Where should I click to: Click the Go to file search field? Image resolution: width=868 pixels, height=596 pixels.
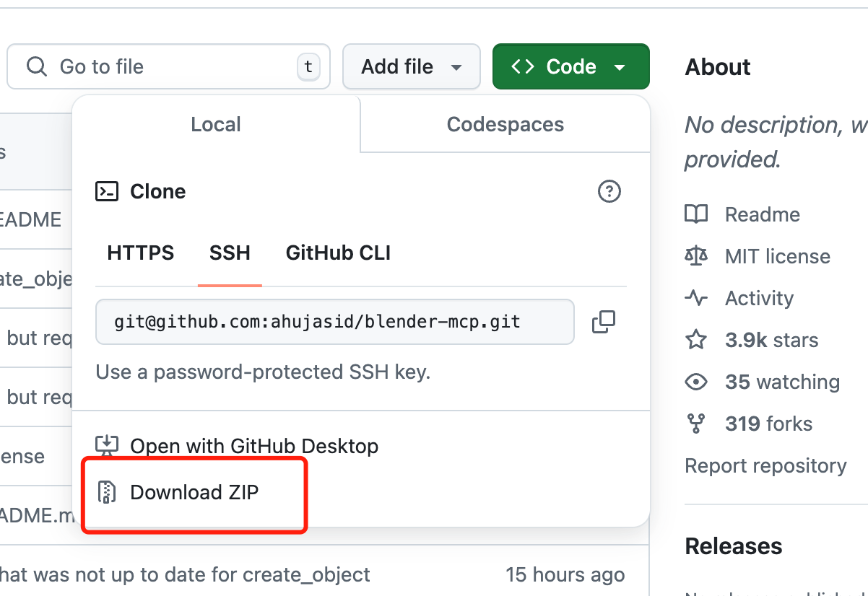[x=168, y=67]
